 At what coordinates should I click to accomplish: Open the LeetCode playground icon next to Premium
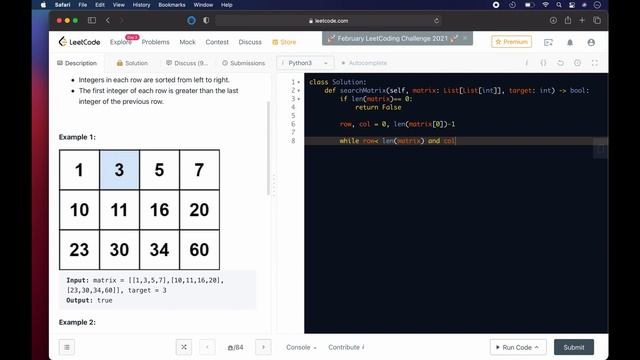tap(548, 42)
